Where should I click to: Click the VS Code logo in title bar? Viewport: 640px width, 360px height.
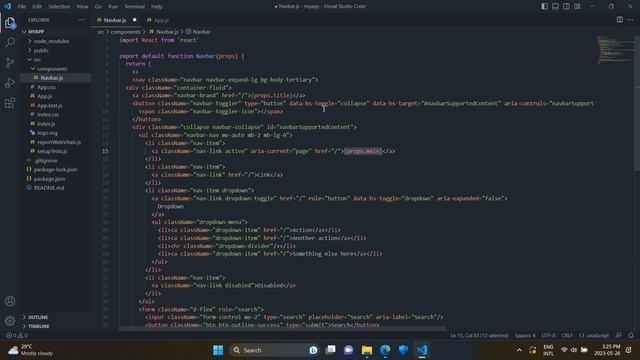coord(7,6)
